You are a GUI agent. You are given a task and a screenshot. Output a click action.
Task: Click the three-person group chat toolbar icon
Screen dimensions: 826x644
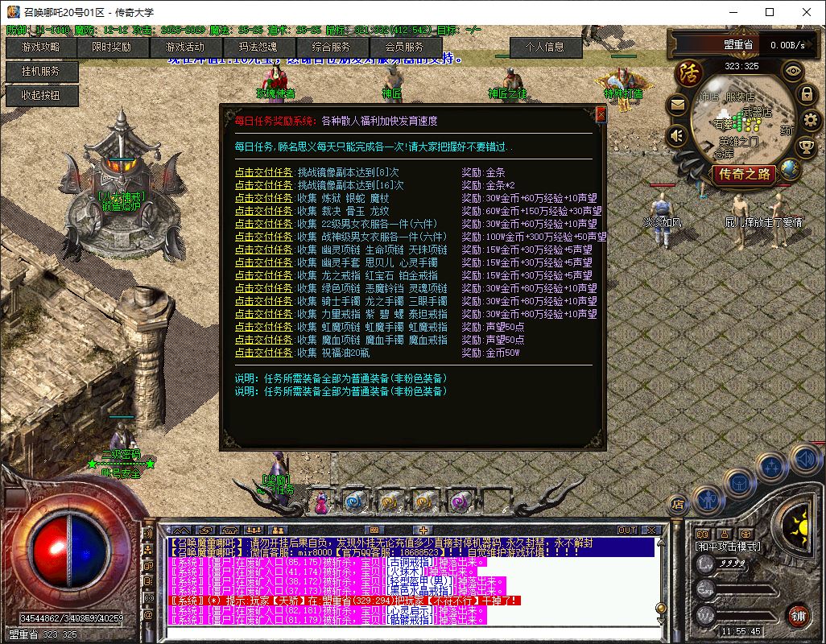click(254, 530)
